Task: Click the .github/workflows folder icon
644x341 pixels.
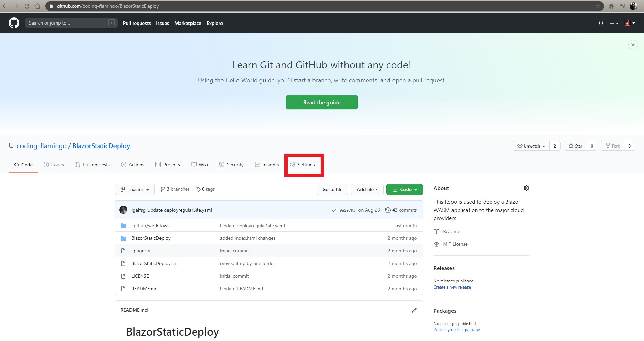Action: 123,226
